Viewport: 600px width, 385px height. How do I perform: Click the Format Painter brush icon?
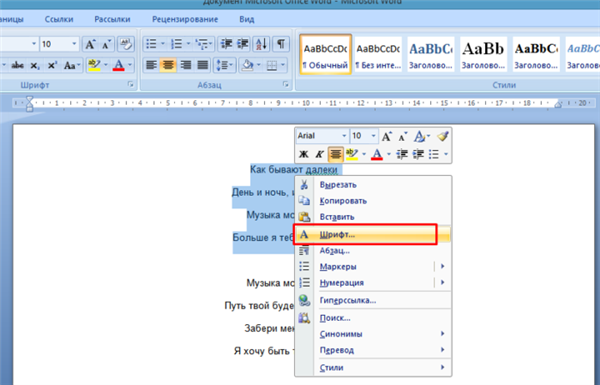(x=443, y=136)
